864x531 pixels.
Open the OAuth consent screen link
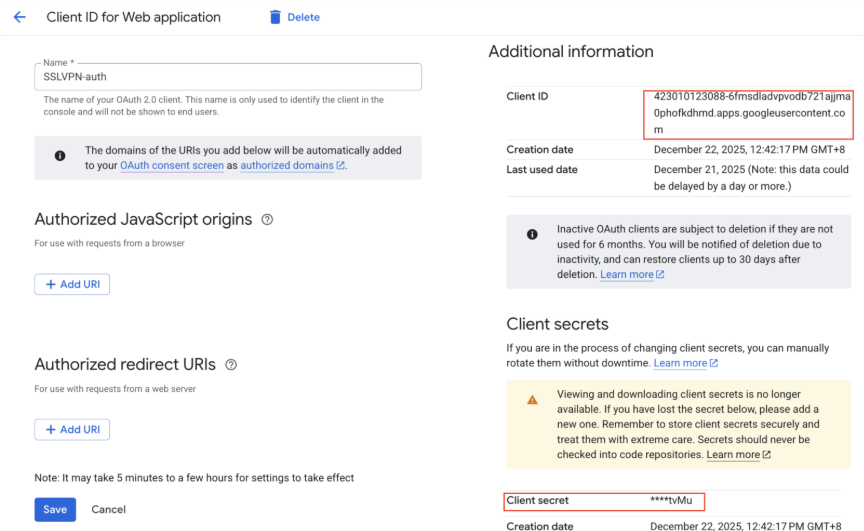tap(172, 165)
